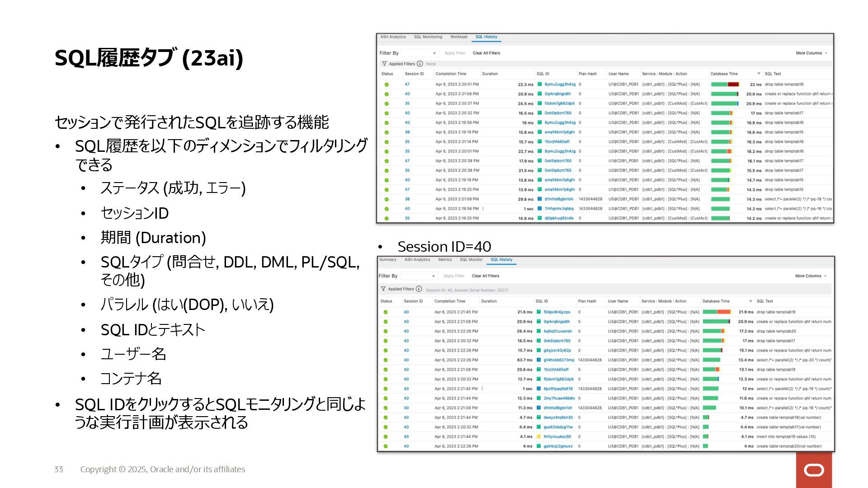This screenshot has width=868, height=488.
Task: Click the SQL type icon beside dj0pkhuq92n4b
Action: (539, 218)
